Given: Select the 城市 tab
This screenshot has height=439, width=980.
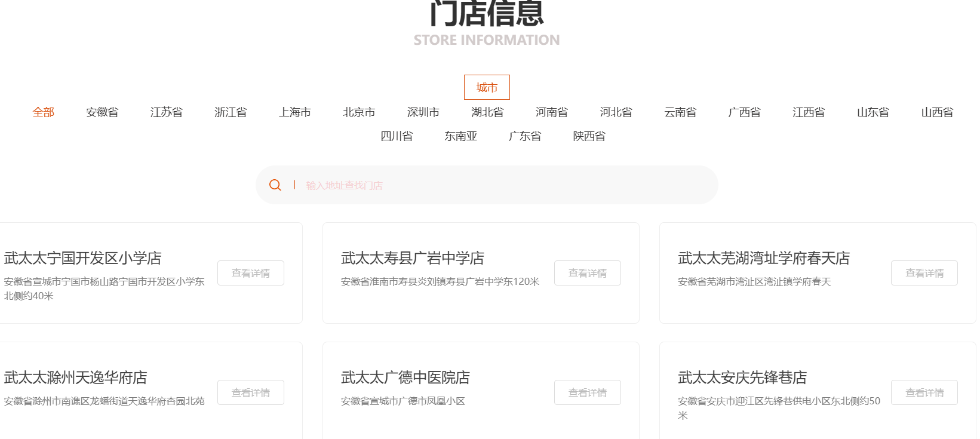Looking at the screenshot, I should click(x=487, y=87).
